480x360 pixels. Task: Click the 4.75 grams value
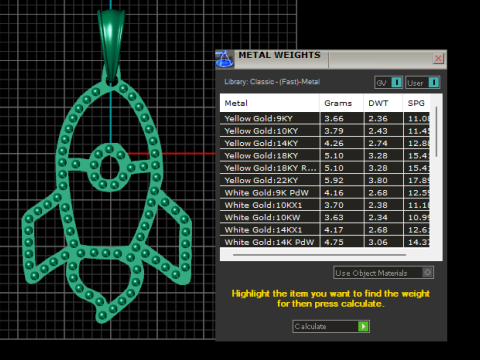point(334,242)
